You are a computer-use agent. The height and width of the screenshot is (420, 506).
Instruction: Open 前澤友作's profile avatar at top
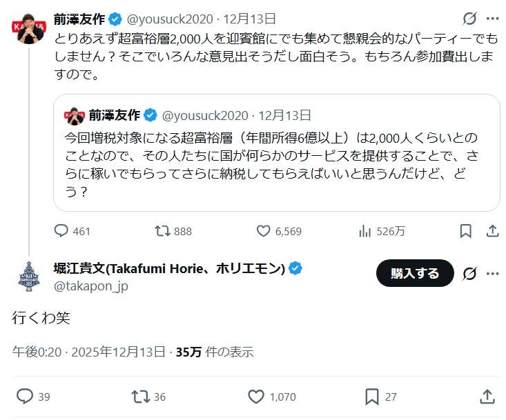click(29, 29)
